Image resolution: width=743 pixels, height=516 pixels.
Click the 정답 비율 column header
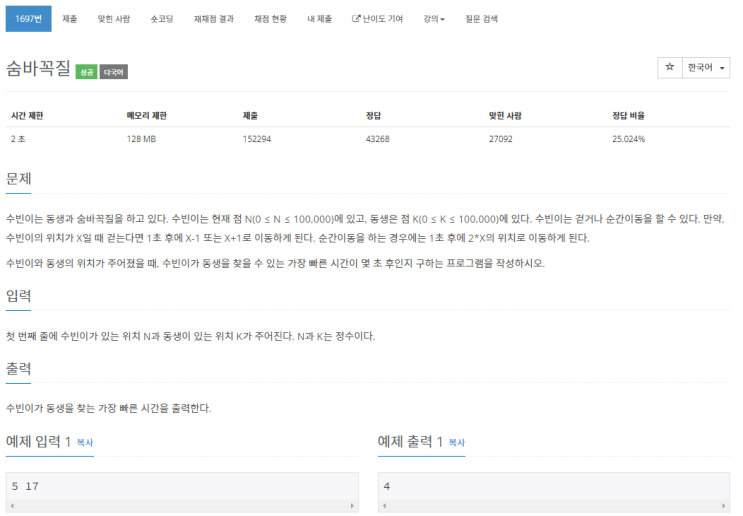click(628, 116)
